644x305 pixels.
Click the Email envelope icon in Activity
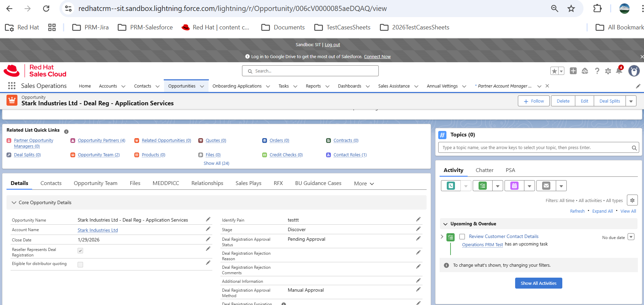546,186
